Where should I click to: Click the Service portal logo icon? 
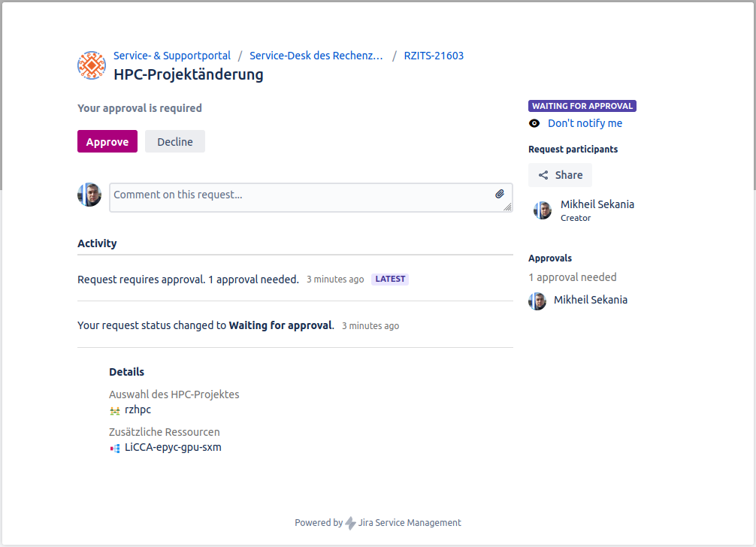pyautogui.click(x=92, y=65)
